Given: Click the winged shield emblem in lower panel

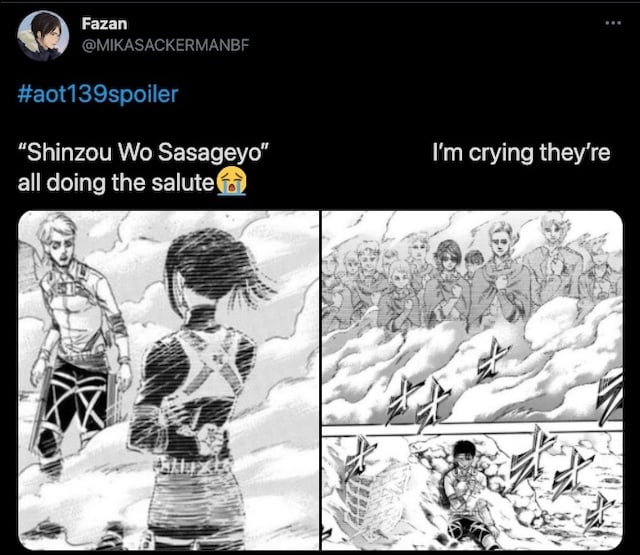Looking at the screenshot, I should tap(373, 498).
